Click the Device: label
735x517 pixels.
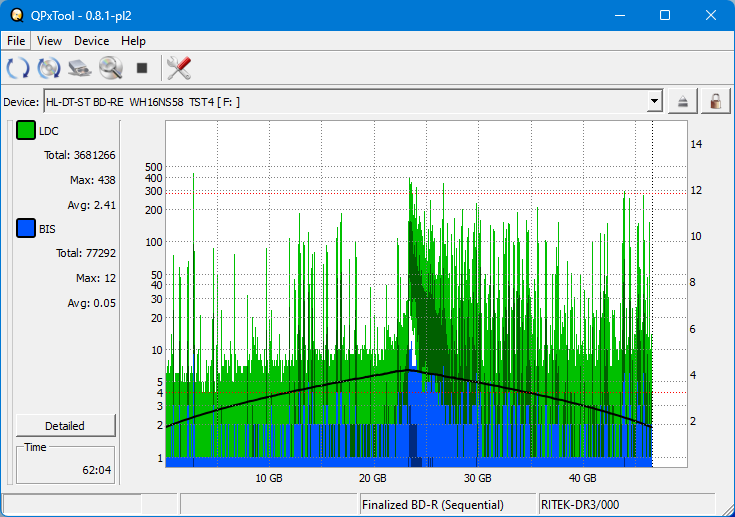pos(21,102)
